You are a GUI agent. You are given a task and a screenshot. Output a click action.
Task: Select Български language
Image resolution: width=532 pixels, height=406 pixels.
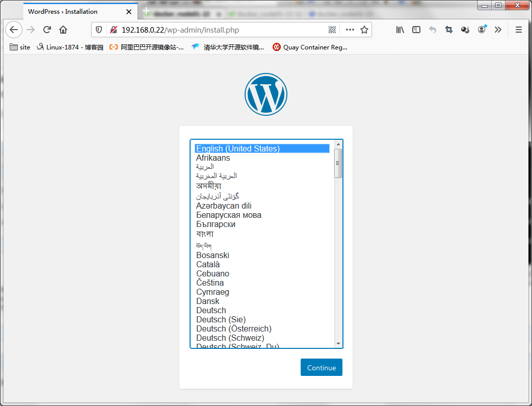pos(262,224)
